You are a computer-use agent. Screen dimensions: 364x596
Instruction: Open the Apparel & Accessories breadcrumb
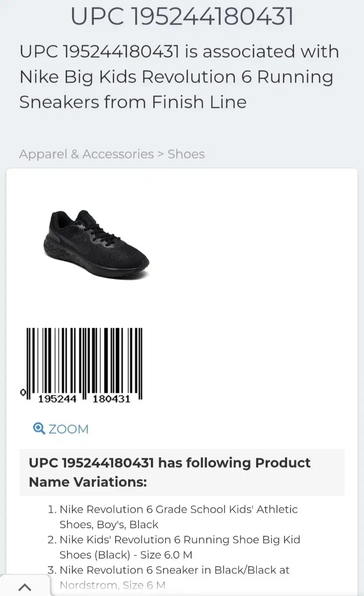click(86, 154)
